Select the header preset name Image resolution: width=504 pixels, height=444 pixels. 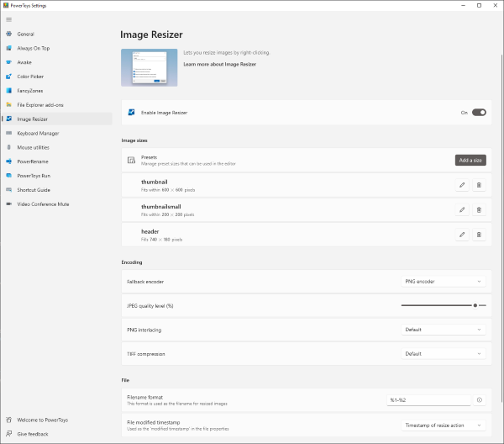150,231
